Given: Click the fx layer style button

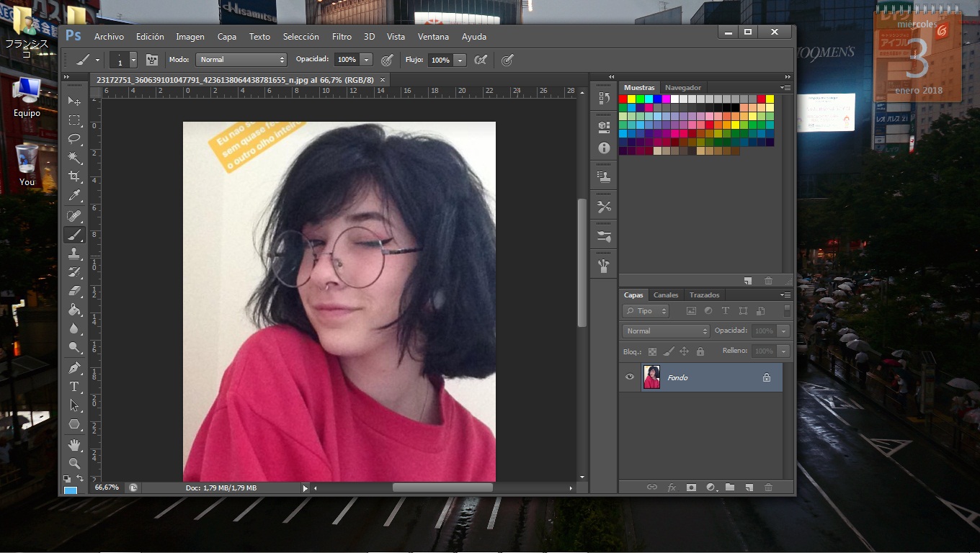Looking at the screenshot, I should 672,487.
